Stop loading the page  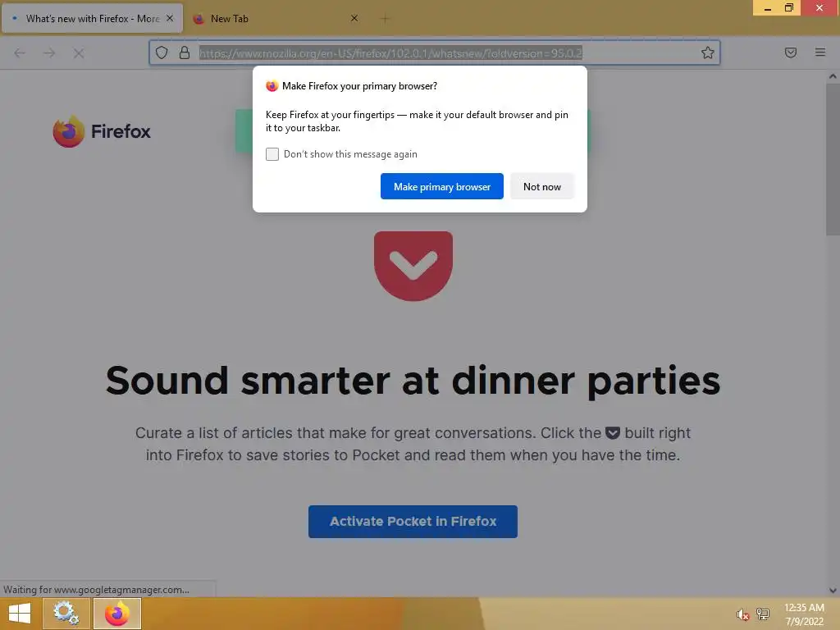coord(79,53)
